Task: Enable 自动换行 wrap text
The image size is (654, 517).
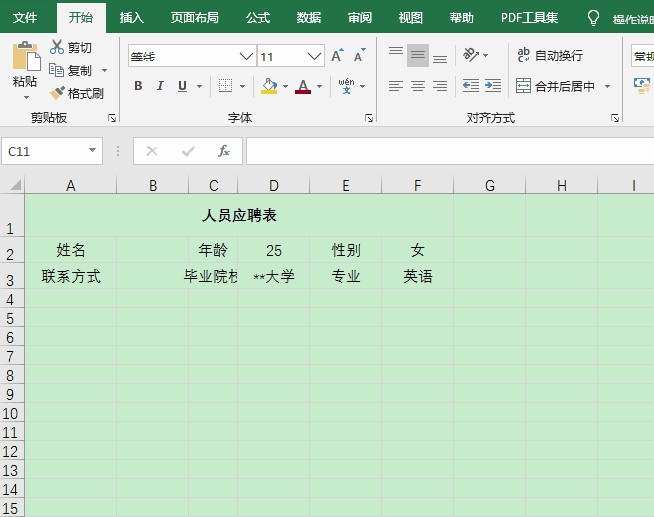Action: click(x=550, y=55)
